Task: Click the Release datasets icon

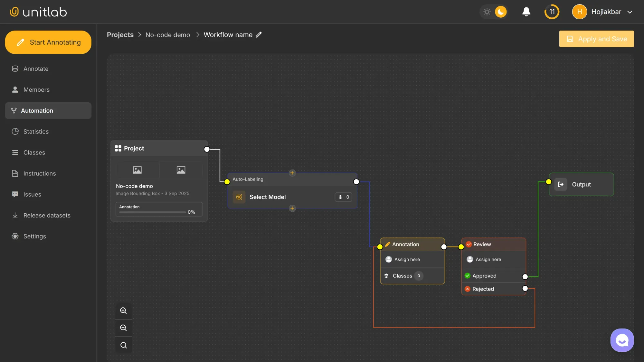Action: [x=15, y=215]
